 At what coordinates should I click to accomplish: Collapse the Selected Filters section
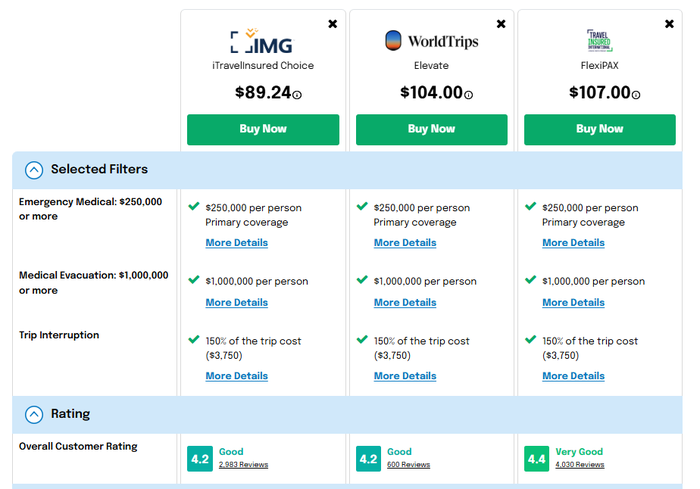[34, 170]
